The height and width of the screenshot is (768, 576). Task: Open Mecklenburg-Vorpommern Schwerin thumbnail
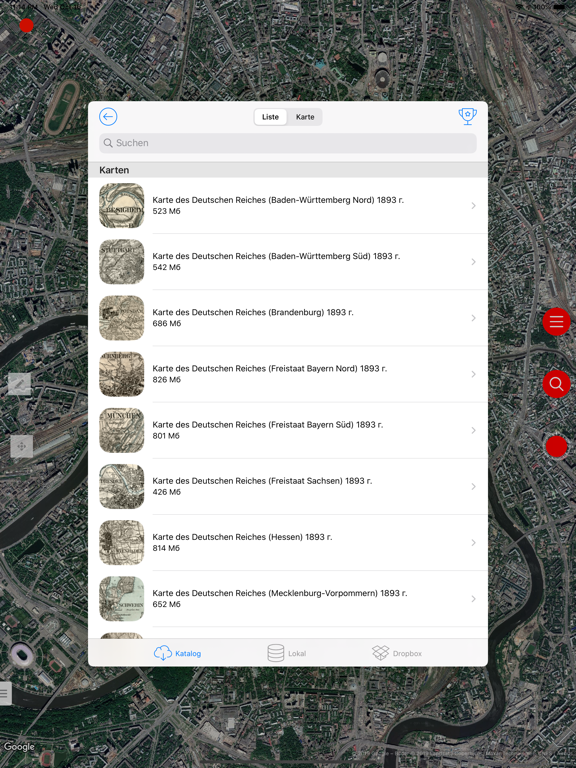121,599
